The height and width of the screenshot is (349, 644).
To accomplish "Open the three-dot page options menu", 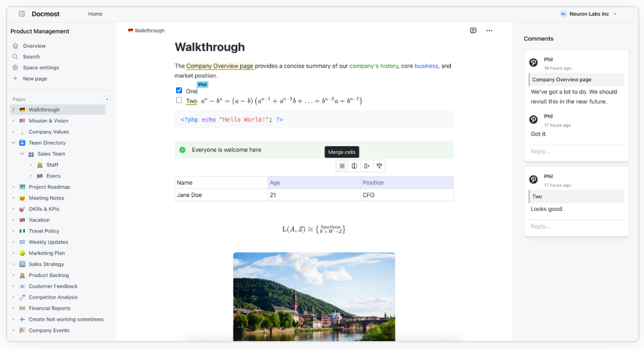I will tap(489, 30).
